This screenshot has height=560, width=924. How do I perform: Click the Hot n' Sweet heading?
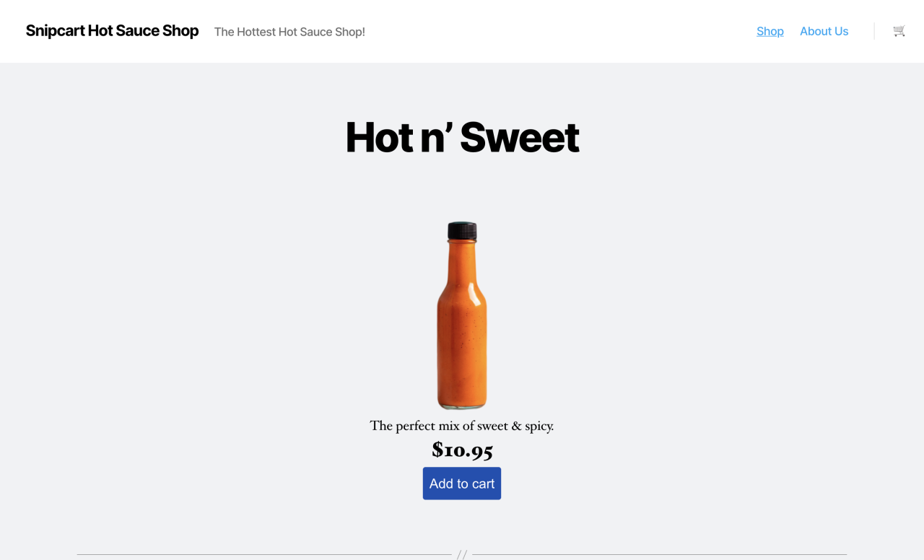(462, 137)
